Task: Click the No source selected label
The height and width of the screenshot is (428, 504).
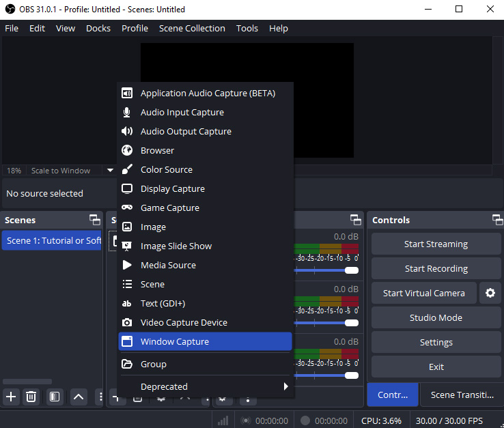Action: [44, 193]
